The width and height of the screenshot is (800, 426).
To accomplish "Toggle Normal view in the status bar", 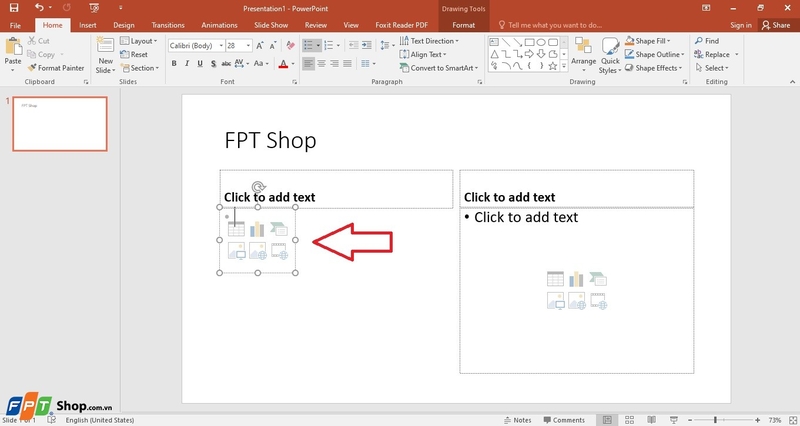I will (x=607, y=420).
